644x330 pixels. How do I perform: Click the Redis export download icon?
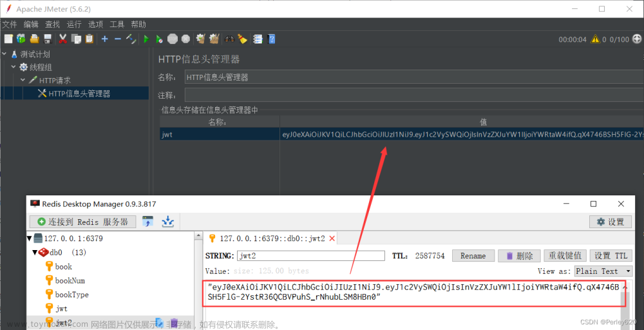pyautogui.click(x=167, y=222)
